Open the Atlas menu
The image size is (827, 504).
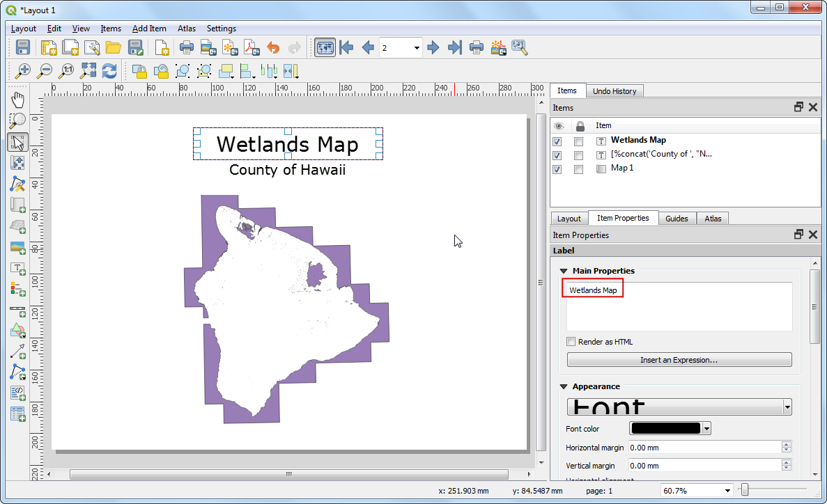click(x=186, y=29)
